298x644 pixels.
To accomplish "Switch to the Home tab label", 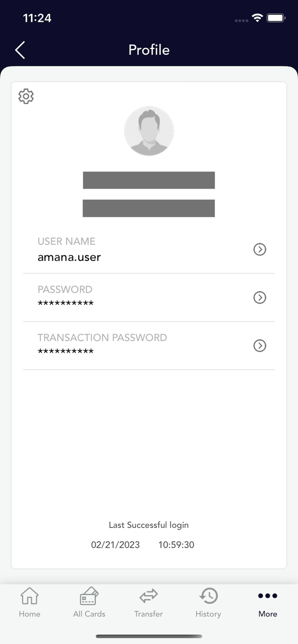I will pos(29,614).
